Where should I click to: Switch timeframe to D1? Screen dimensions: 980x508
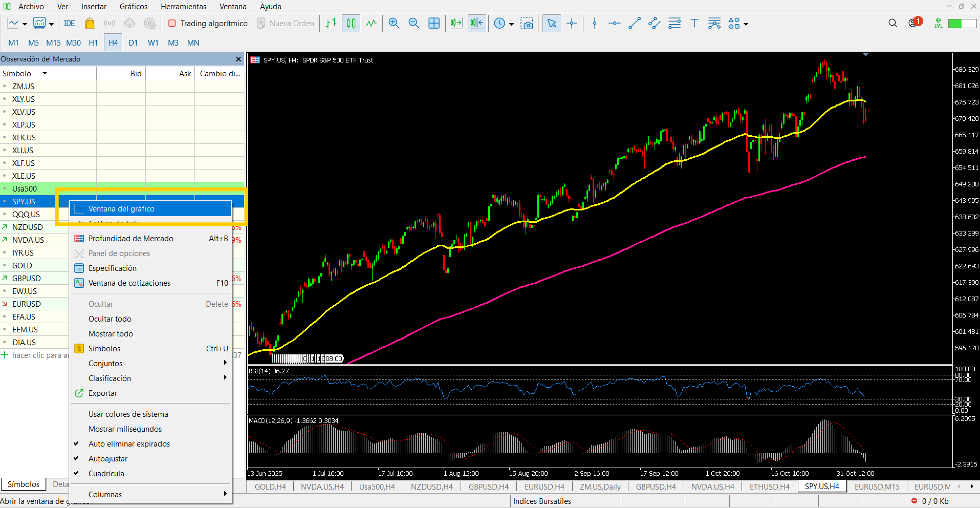(133, 43)
